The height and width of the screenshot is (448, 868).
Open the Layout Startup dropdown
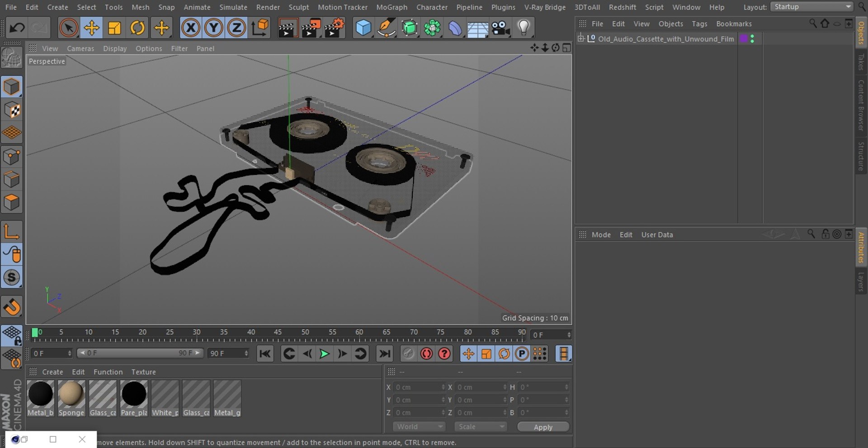tap(812, 7)
